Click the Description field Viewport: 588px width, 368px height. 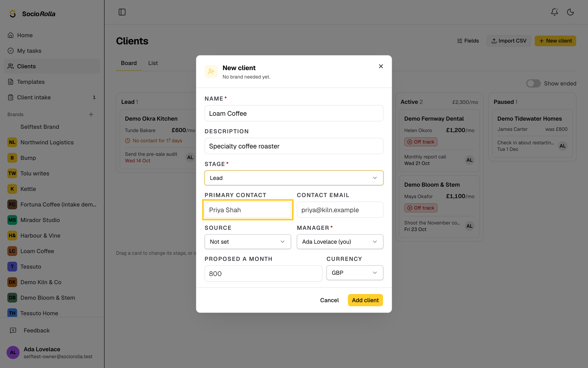[294, 146]
